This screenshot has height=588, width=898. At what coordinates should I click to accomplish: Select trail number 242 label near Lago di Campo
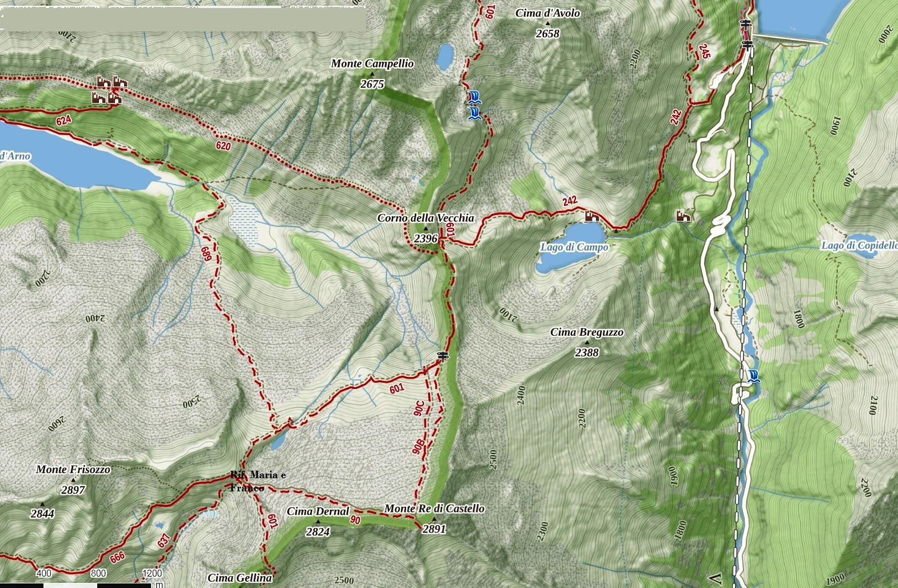[x=570, y=201]
